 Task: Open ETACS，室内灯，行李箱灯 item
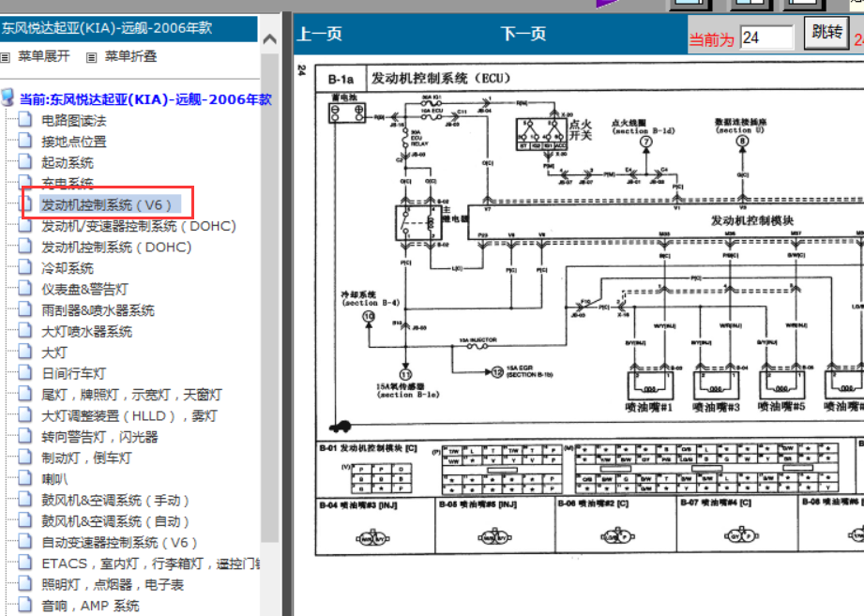[150, 563]
